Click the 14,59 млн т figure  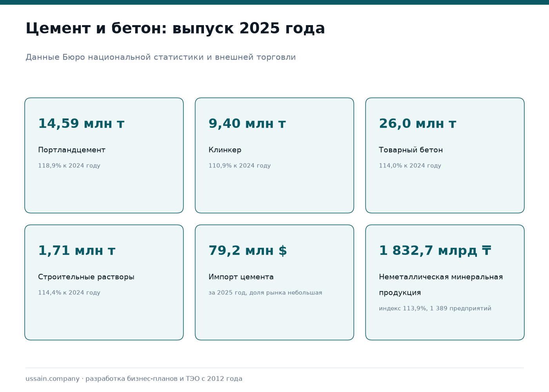click(x=81, y=123)
